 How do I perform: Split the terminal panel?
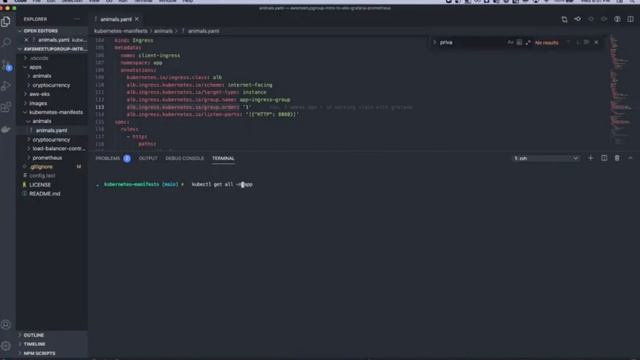(604, 158)
